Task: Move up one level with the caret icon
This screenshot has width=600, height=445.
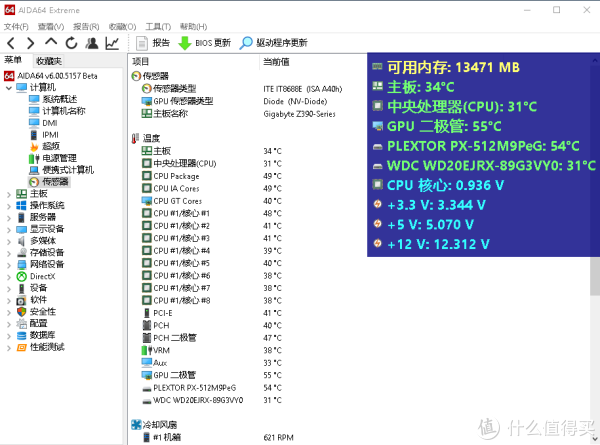Action: [51, 42]
